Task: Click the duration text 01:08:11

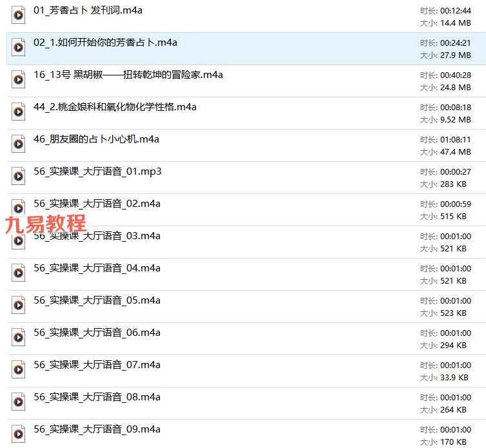Action: coord(456,140)
